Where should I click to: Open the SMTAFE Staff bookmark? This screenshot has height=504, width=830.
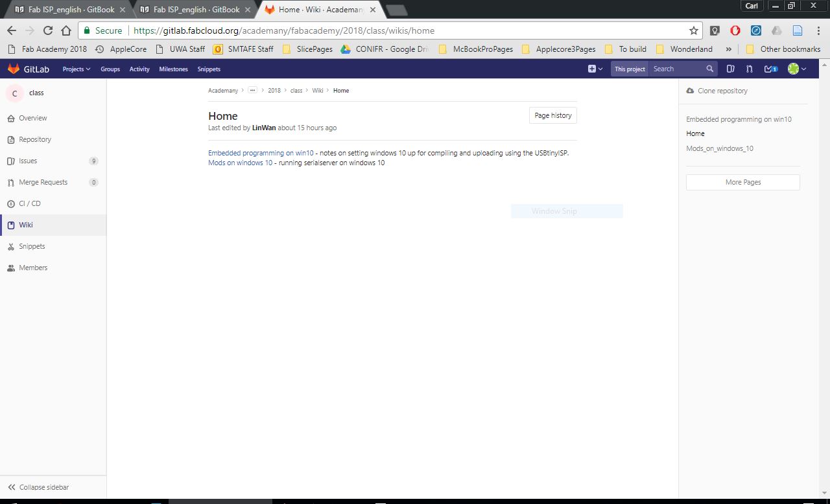tap(244, 49)
